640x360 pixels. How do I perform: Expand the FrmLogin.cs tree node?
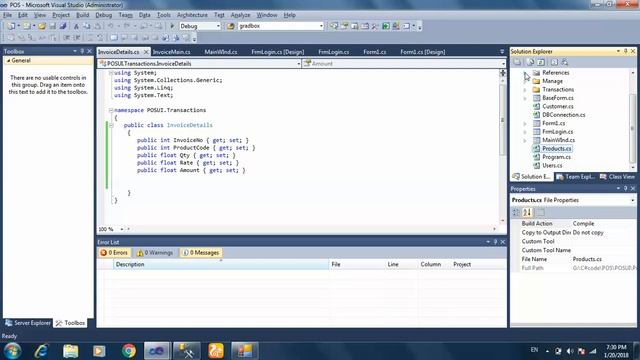click(525, 132)
